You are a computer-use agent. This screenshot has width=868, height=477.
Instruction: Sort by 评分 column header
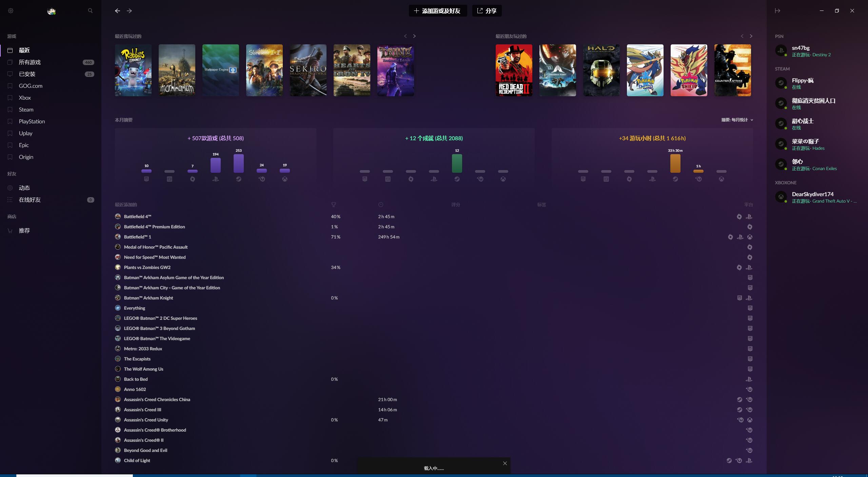pyautogui.click(x=456, y=205)
